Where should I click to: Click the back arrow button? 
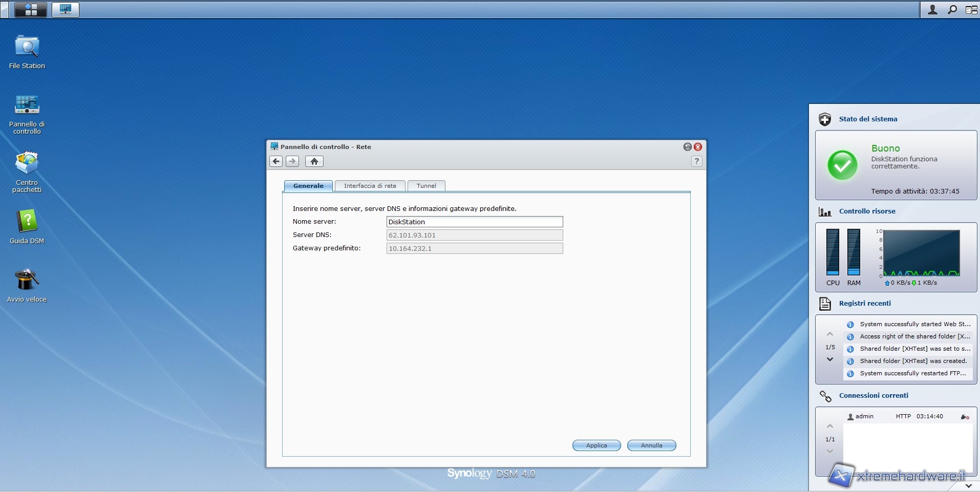coord(276,161)
